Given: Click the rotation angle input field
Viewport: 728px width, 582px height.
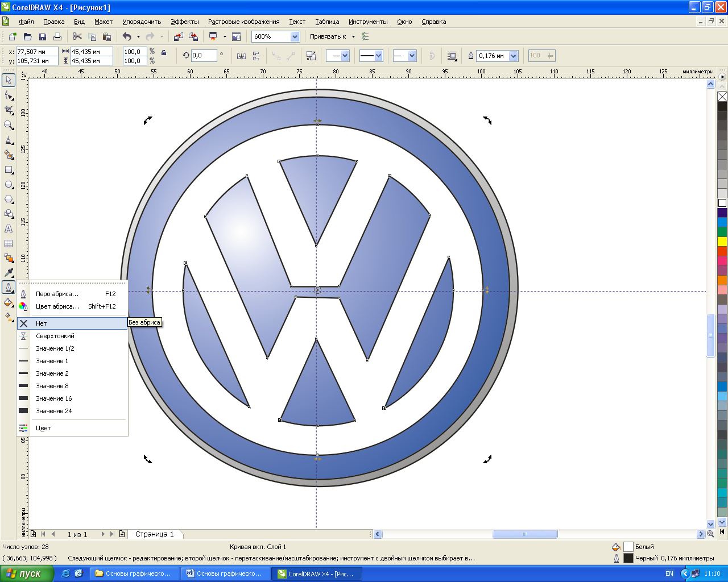Looking at the screenshot, I should [x=204, y=56].
